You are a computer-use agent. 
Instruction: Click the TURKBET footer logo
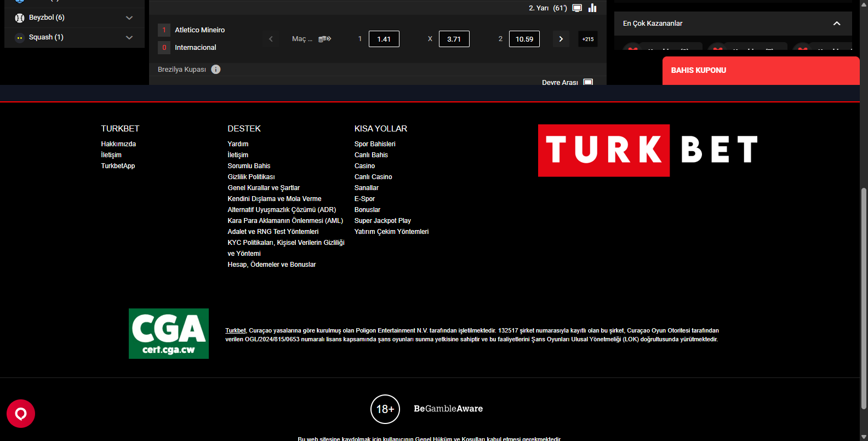648,151
